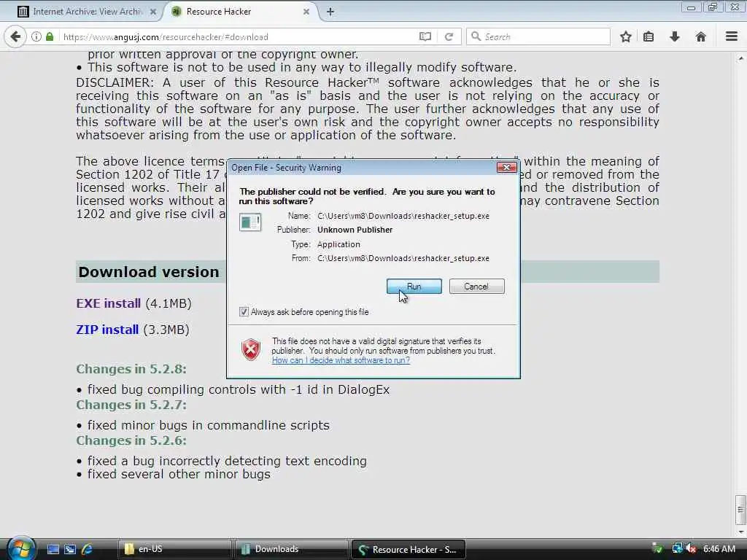Open 'How can I decide what software to run?' link
Screen dimensions: 747x560
(341, 360)
